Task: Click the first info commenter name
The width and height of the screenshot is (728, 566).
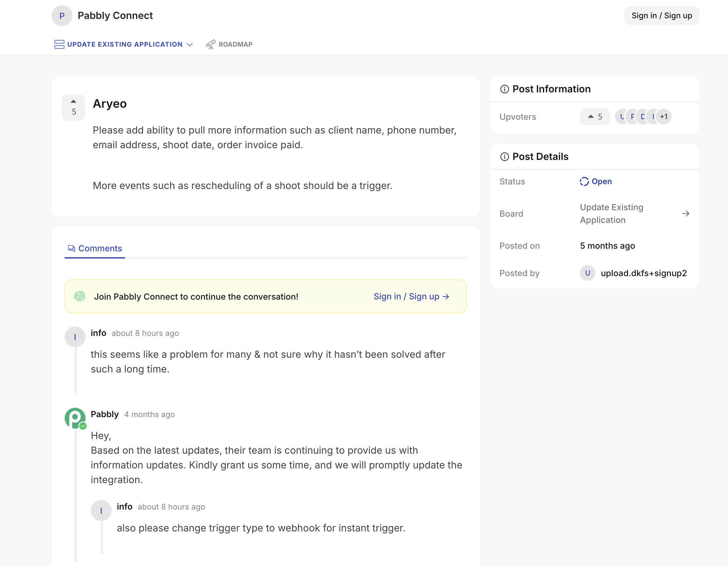Action: coord(98,333)
